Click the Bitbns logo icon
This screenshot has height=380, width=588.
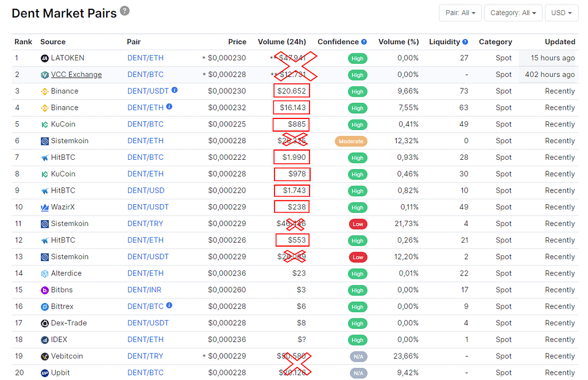tap(45, 290)
